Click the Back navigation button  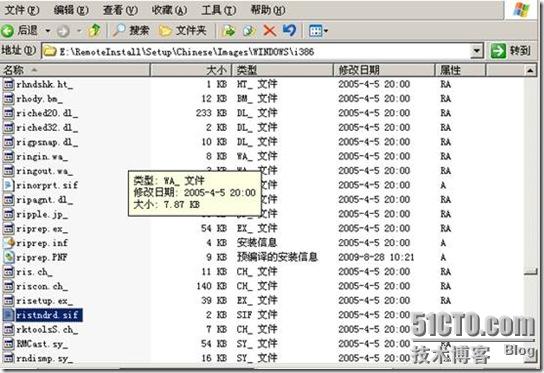click(x=19, y=31)
